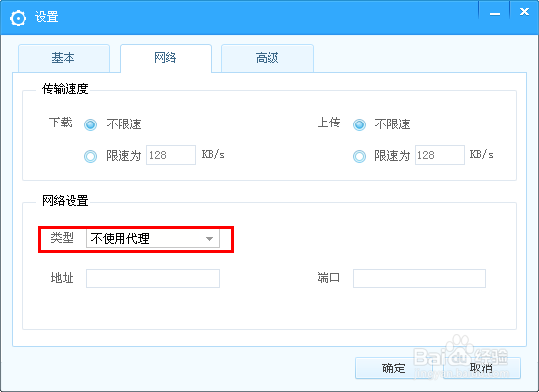The width and height of the screenshot is (539, 392).
Task: Switch to the 基本 tab
Action: pos(64,58)
